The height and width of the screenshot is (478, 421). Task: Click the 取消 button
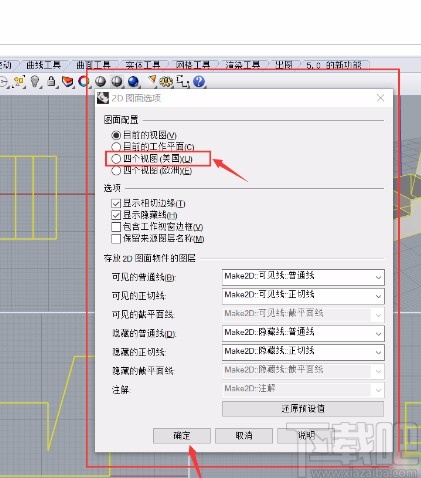pos(244,436)
